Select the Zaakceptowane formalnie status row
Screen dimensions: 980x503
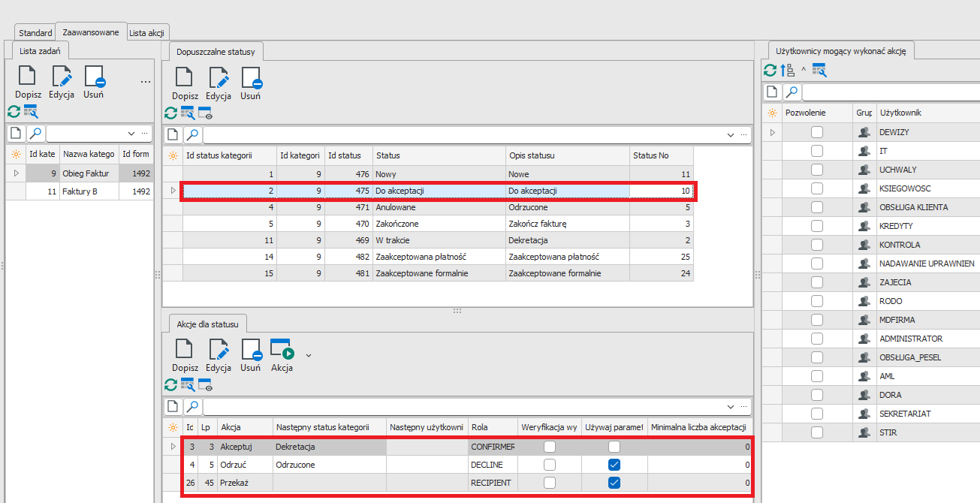click(x=421, y=274)
